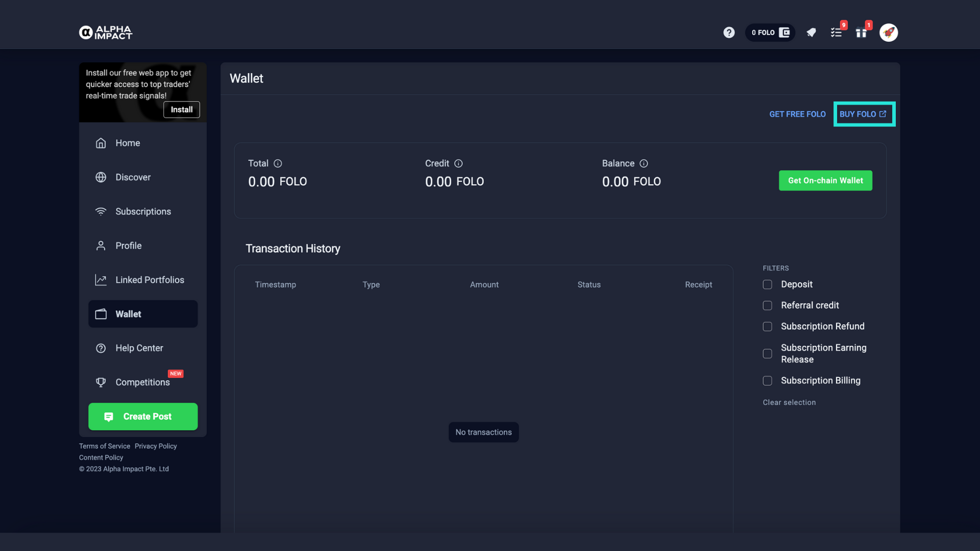The width and height of the screenshot is (980, 551).
Task: Click the wallet icon beside 0 FOLO
Action: pyautogui.click(x=785, y=33)
